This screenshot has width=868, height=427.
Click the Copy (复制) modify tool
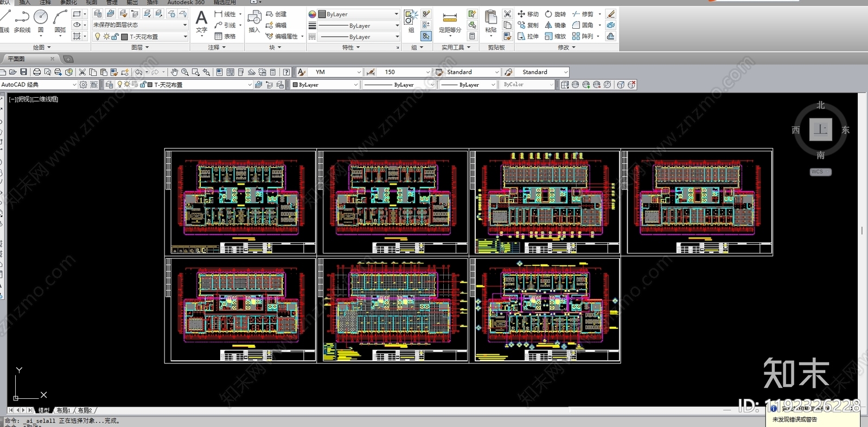tap(528, 25)
